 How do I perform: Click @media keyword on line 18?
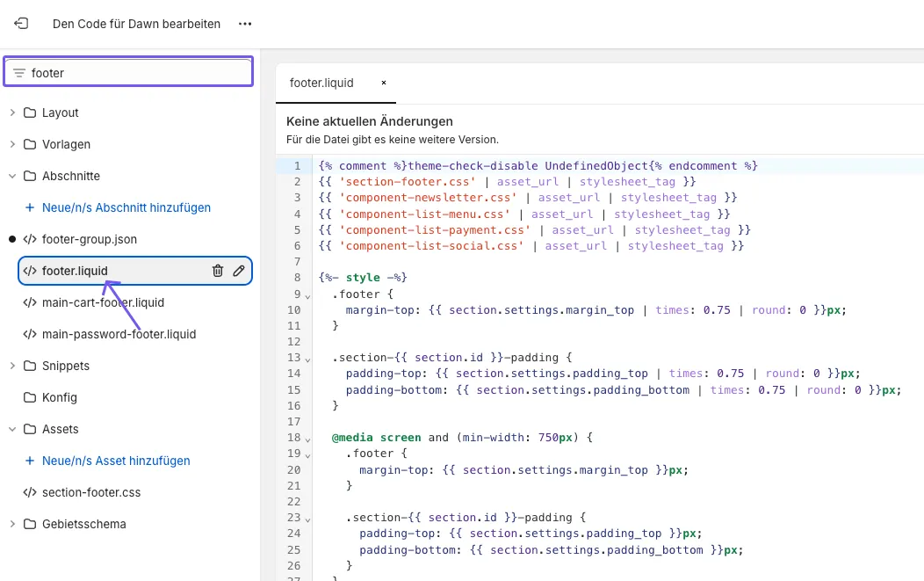tap(352, 438)
